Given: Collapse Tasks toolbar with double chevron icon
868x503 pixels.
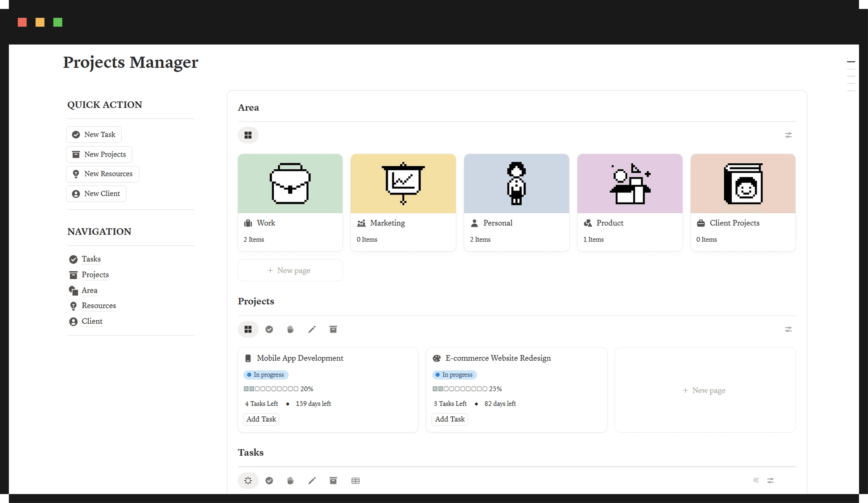Looking at the screenshot, I should [x=756, y=480].
